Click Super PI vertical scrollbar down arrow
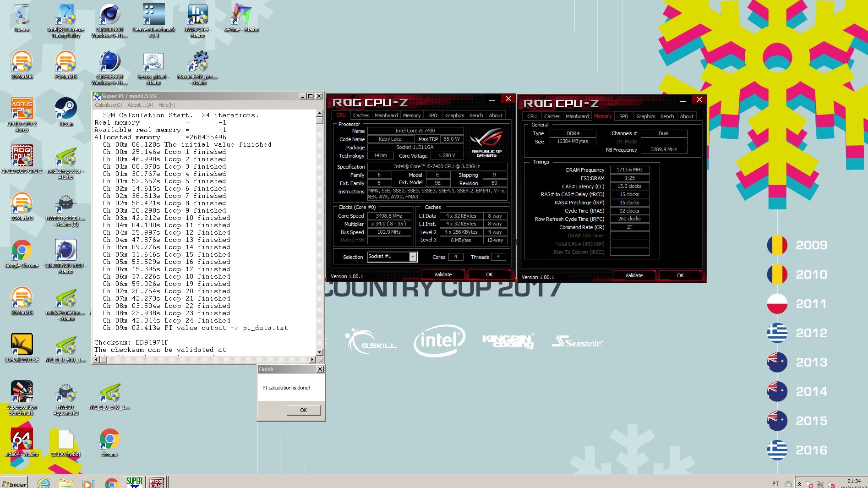 click(x=320, y=352)
